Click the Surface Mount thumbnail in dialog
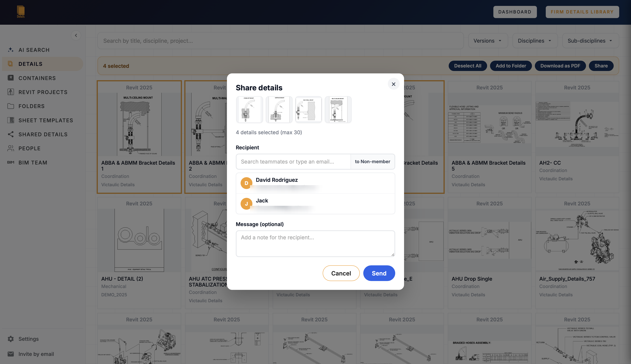The image size is (631, 364). coord(279,110)
